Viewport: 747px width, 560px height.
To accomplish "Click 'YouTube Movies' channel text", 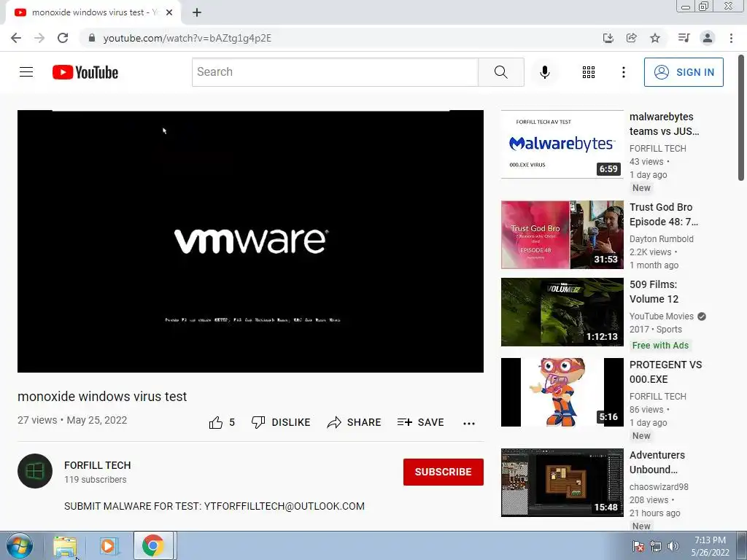I will [x=661, y=316].
